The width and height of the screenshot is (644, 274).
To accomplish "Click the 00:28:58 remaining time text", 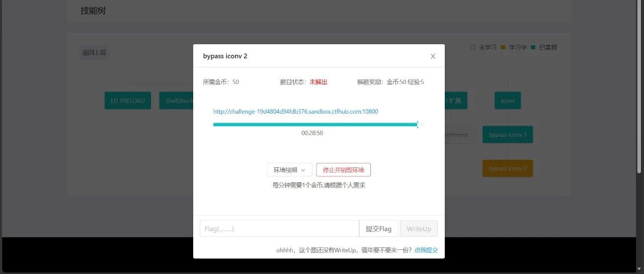I will tap(312, 133).
